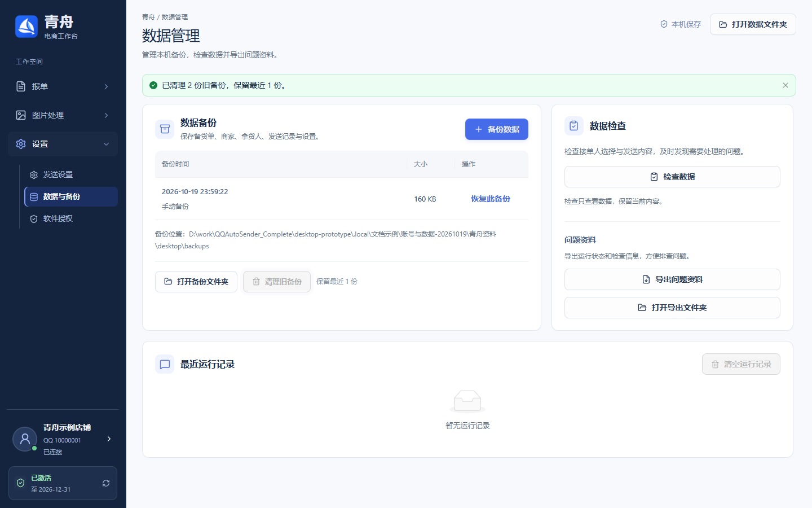Click the empty inbox icon above 暂无运行记录
The height and width of the screenshot is (508, 812).
click(x=467, y=402)
